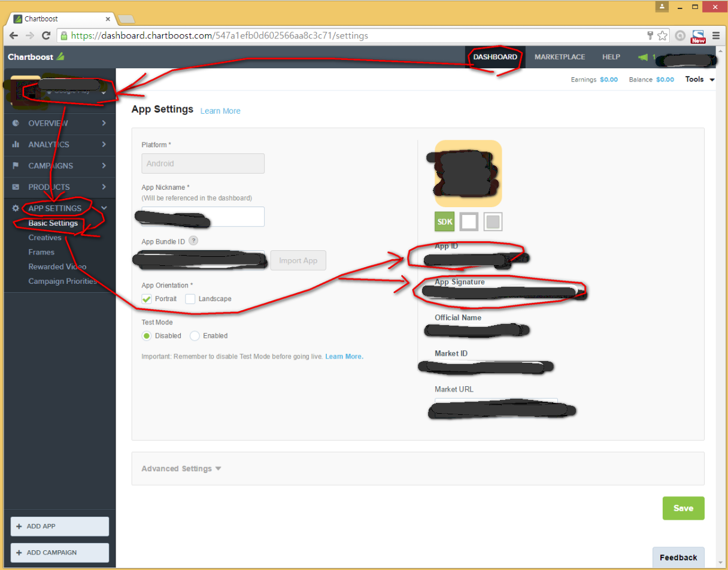Click the browser back arrow
This screenshot has width=728, height=570.
click(14, 35)
